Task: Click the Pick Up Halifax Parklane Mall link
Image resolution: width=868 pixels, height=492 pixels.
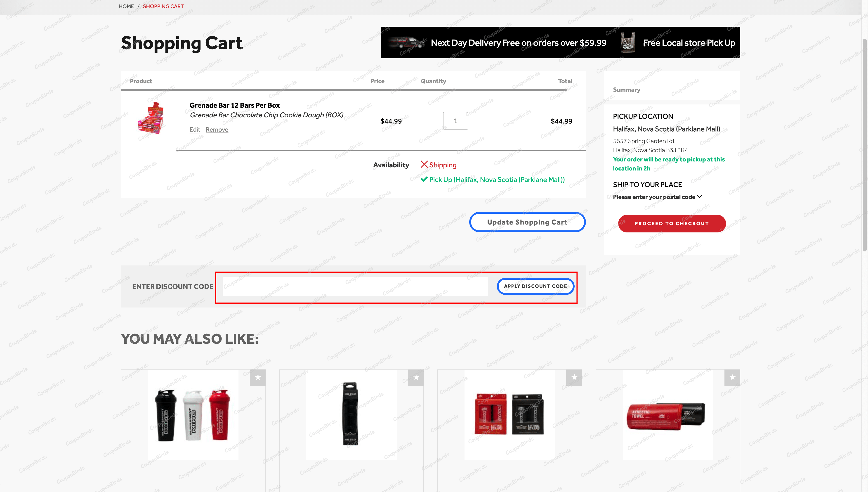Action: [497, 180]
